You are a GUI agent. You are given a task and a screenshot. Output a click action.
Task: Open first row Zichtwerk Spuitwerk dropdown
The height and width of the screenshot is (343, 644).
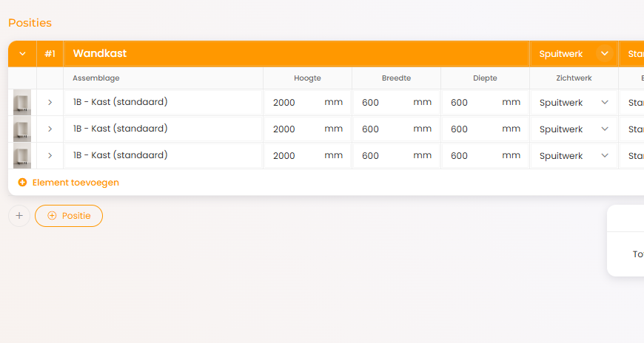coord(574,103)
